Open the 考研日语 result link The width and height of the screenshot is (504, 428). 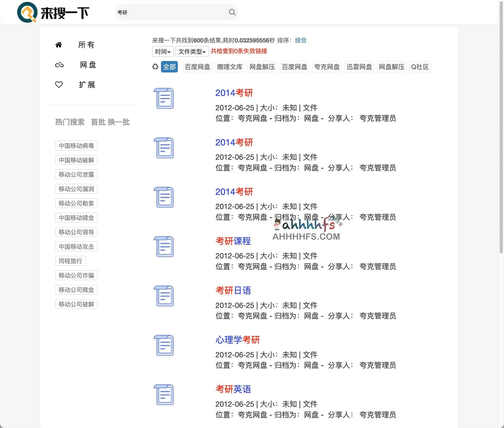click(x=233, y=291)
